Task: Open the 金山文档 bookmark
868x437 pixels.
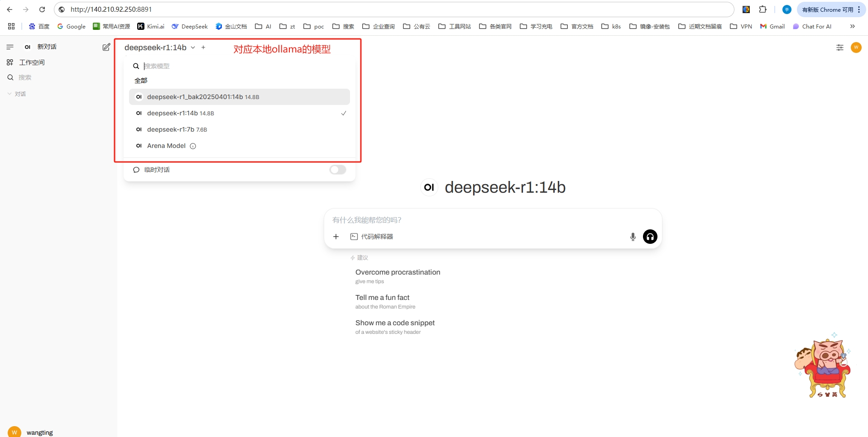Action: point(231,26)
